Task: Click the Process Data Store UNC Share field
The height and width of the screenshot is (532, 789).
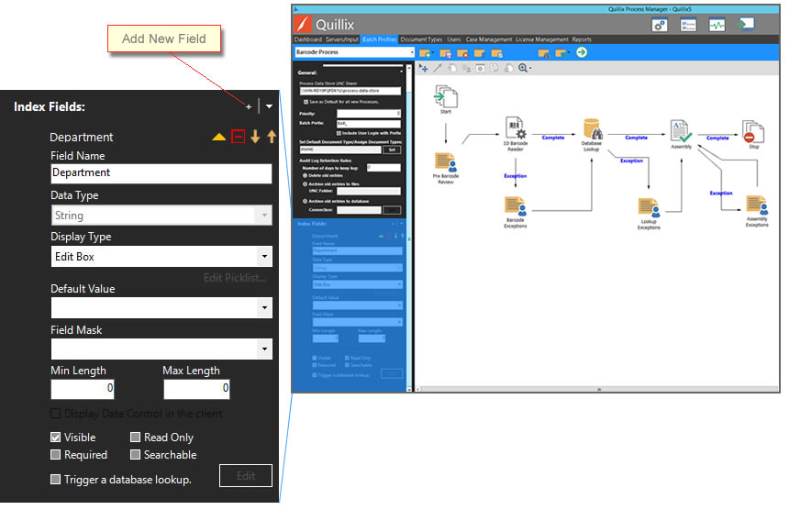Action: click(350, 91)
